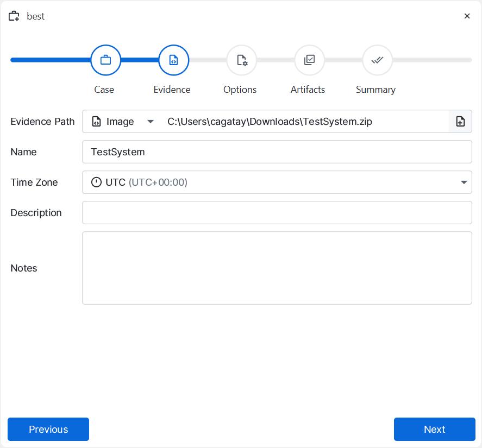Screen dimensions: 482x448
Task: Click the Image type icon in Evidence Path
Action: [x=97, y=122]
